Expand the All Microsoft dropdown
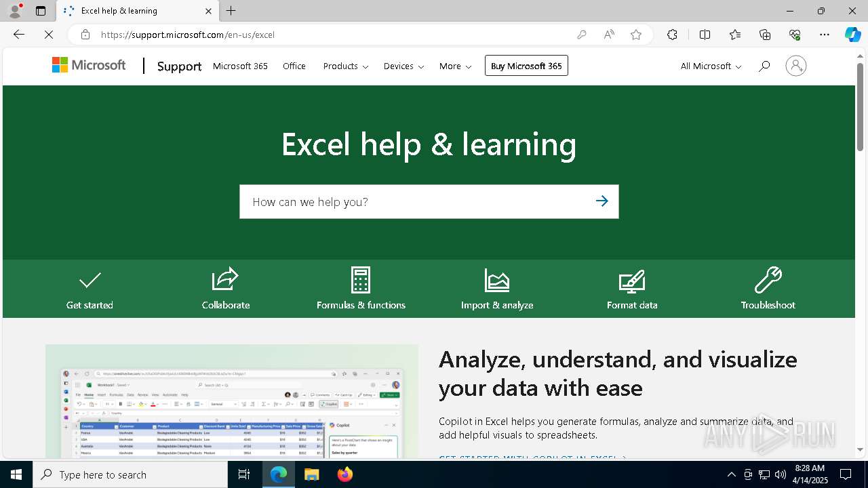Screen dimensions: 868x488 pyautogui.click(x=711, y=66)
